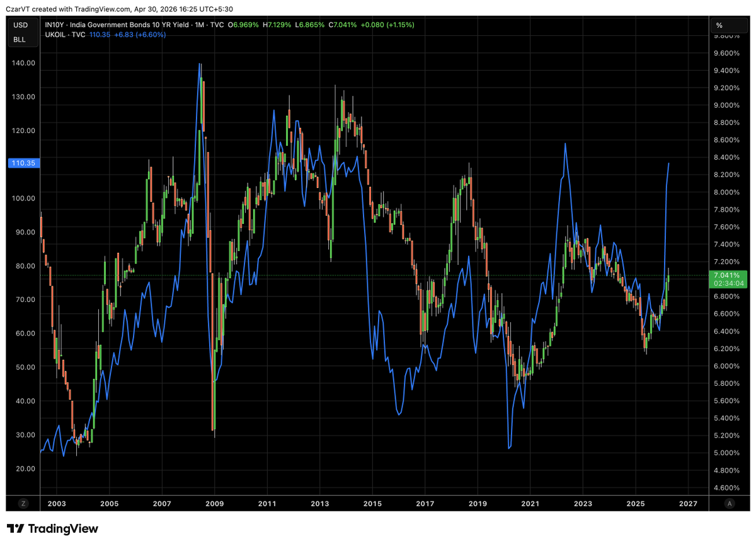The image size is (756, 546).
Task: Click the 70.00 label on left price axis
Action: click(25, 299)
